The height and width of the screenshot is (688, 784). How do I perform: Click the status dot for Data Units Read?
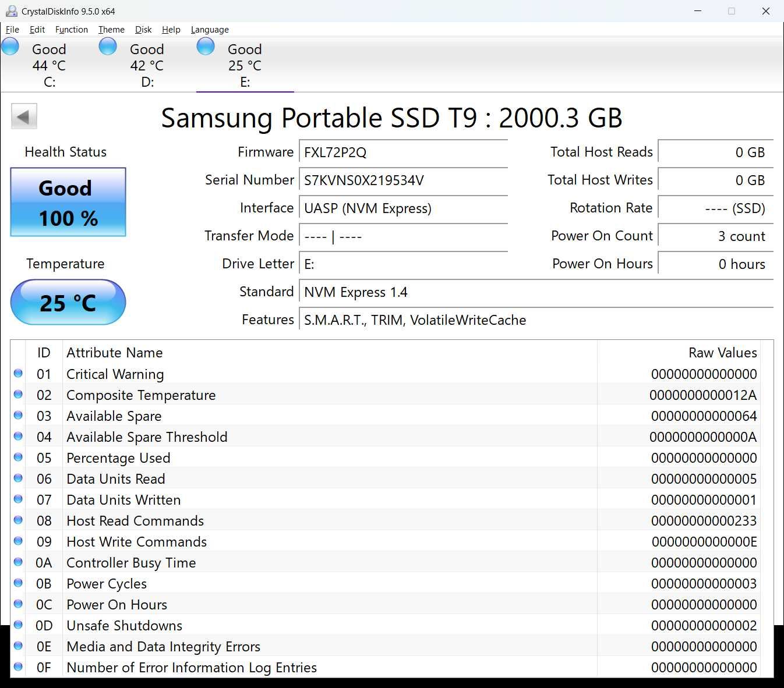(x=18, y=478)
